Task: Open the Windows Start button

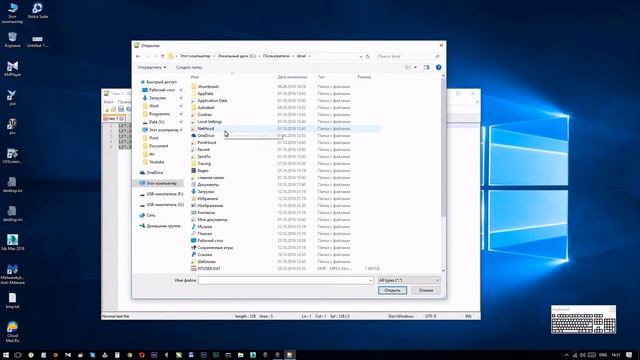Action: (x=6, y=355)
